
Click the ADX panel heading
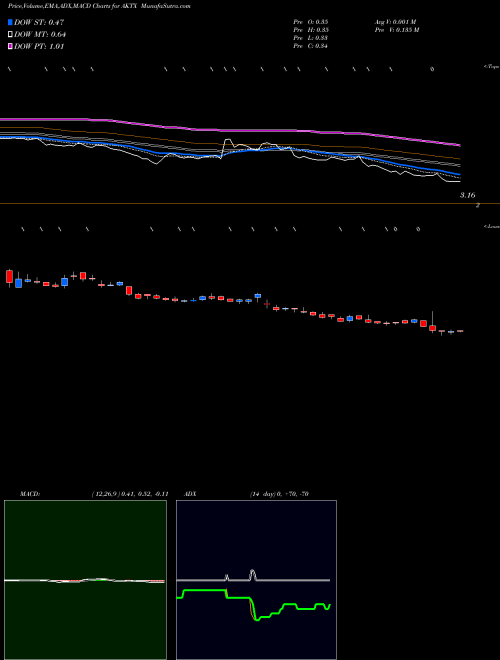pyautogui.click(x=191, y=494)
